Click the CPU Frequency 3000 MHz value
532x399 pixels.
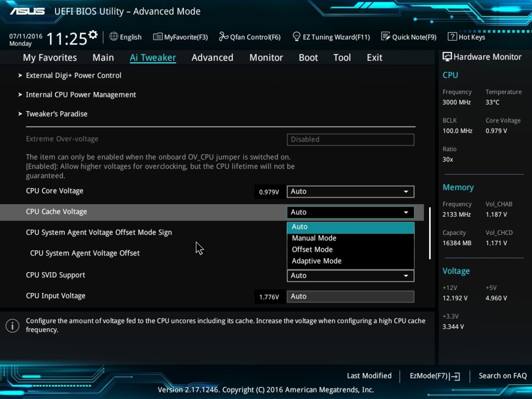[x=457, y=102]
